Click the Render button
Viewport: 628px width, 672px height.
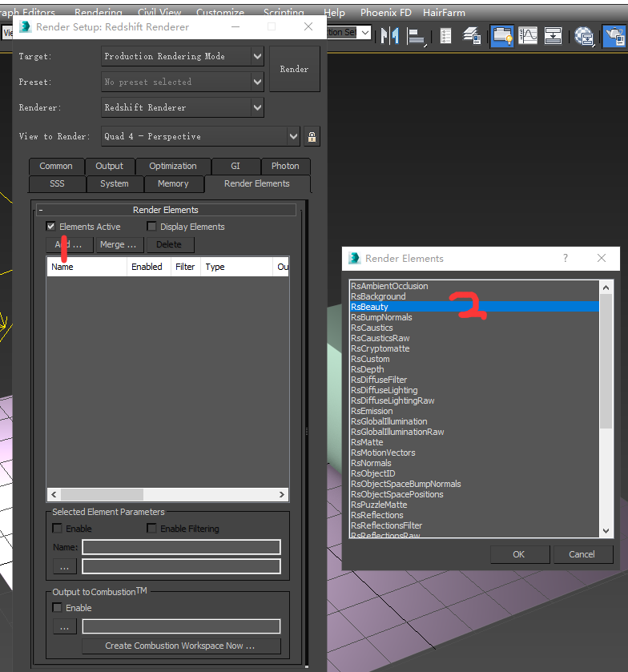pos(295,69)
